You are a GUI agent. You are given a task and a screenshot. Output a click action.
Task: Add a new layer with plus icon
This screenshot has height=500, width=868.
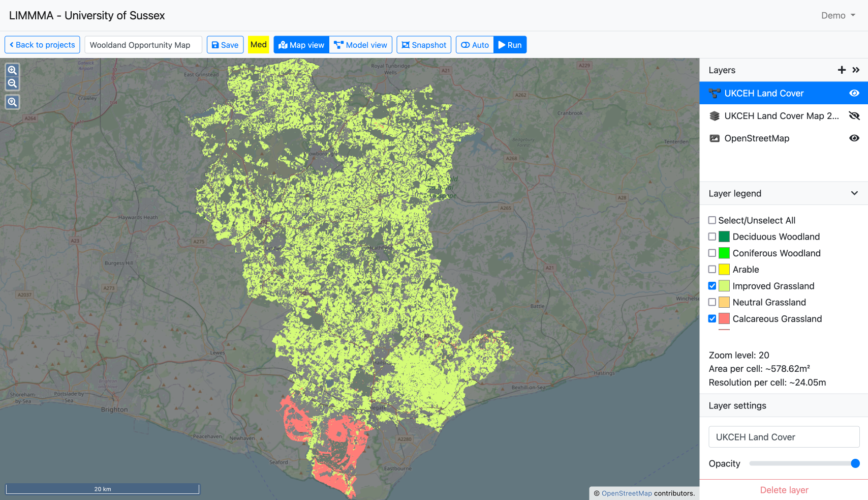point(842,70)
